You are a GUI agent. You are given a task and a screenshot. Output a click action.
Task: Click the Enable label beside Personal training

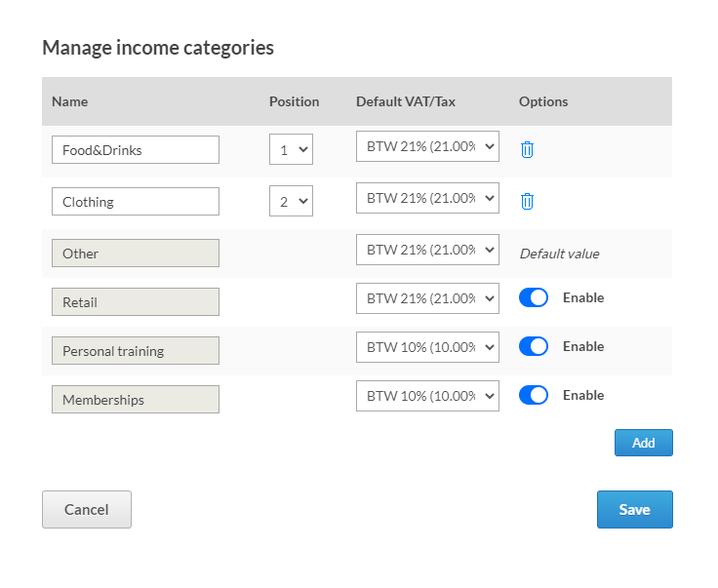pyautogui.click(x=583, y=346)
